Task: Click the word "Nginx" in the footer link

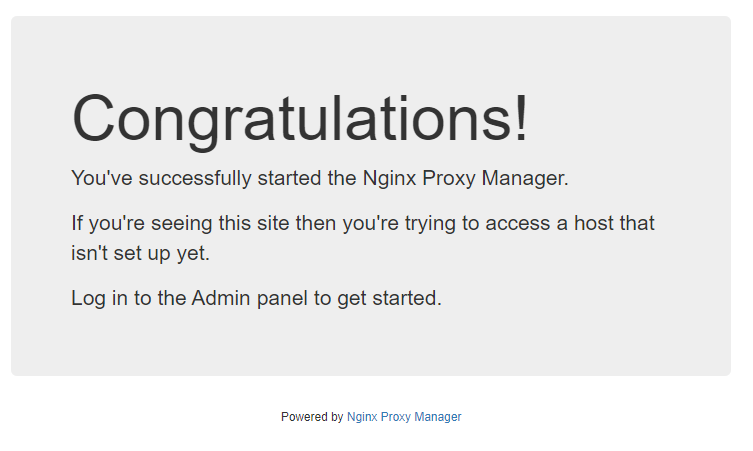Action: point(362,417)
